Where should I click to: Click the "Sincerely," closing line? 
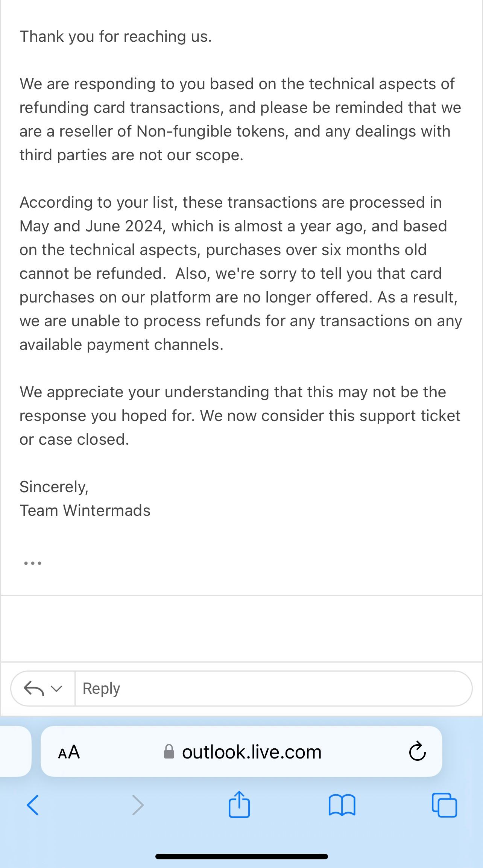(x=54, y=487)
